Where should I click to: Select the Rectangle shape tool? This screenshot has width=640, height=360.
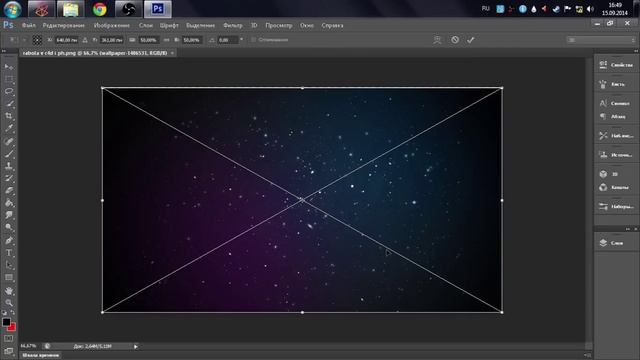click(9, 278)
